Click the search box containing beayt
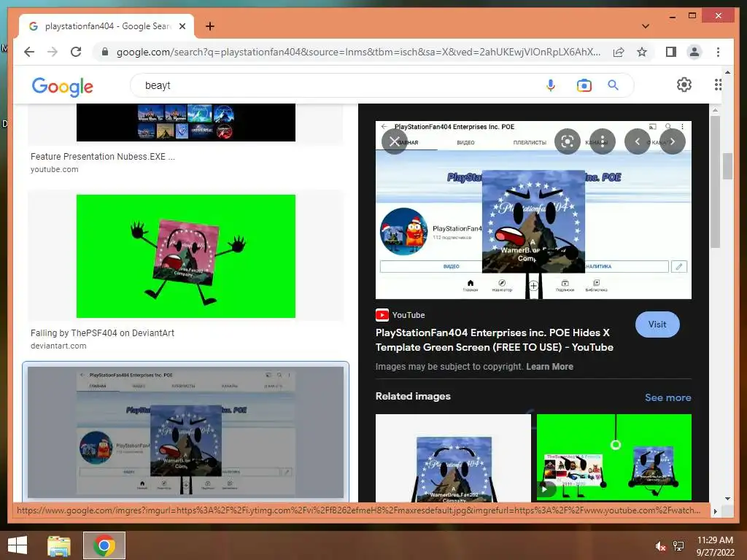This screenshot has width=747, height=560. pos(333,85)
